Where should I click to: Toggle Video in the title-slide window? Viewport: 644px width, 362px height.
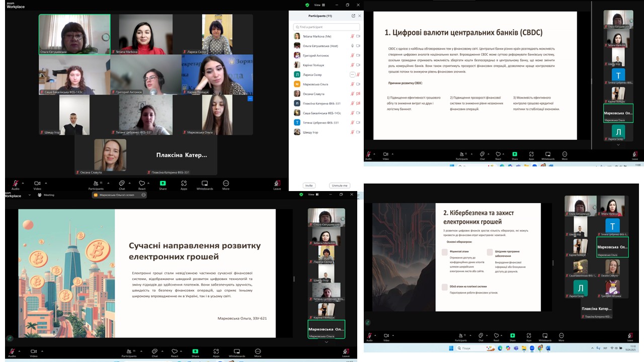(x=33, y=352)
